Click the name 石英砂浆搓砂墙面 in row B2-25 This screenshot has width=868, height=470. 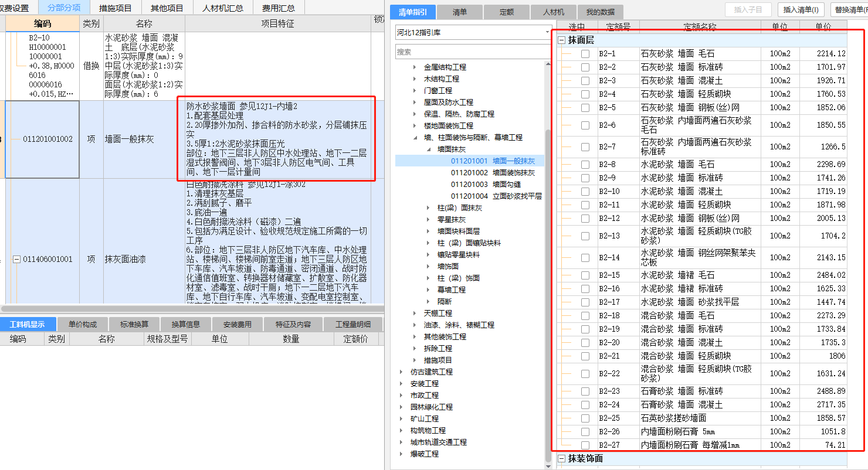coord(673,418)
